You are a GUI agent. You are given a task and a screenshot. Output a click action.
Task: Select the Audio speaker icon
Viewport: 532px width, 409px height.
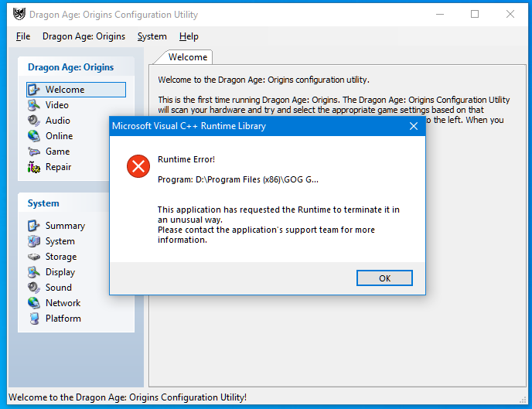33,121
